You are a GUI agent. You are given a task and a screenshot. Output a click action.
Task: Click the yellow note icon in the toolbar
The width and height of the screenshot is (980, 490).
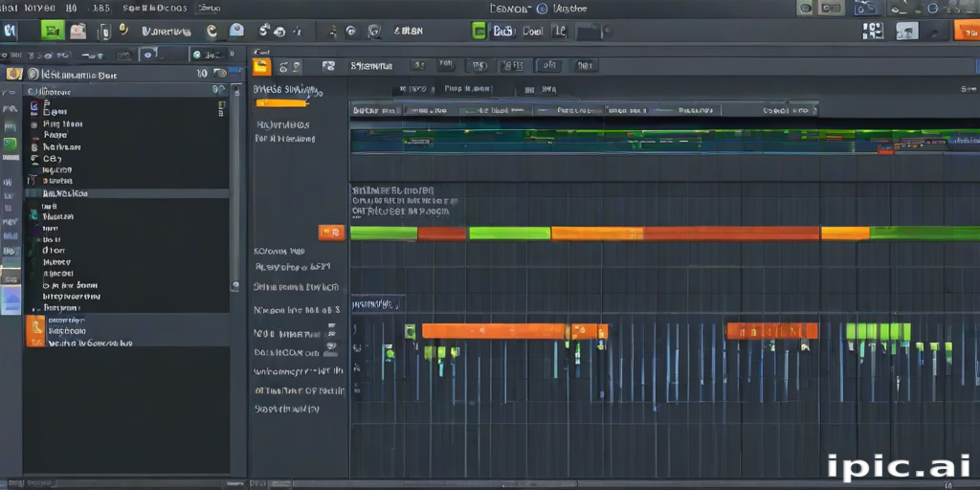point(123,29)
